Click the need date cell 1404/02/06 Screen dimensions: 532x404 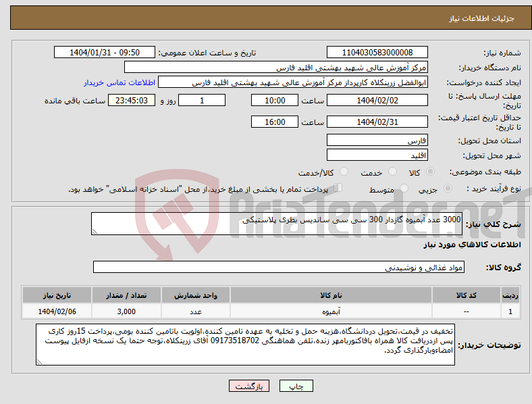coord(57,311)
